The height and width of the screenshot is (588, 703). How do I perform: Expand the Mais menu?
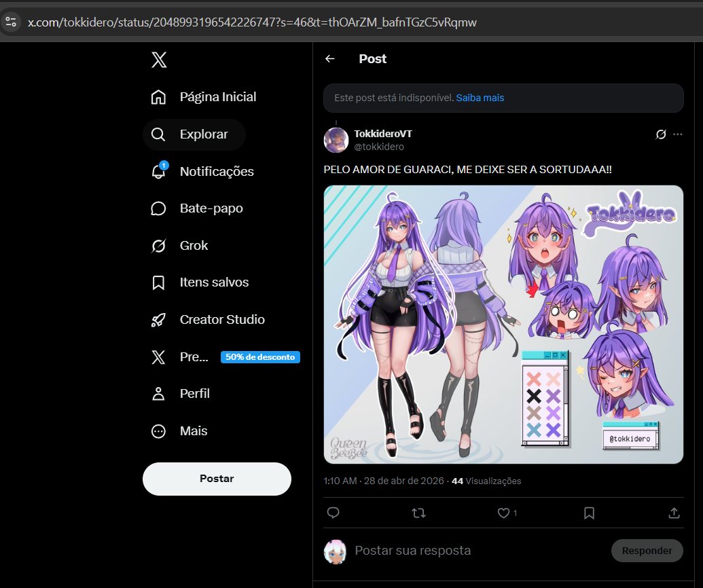(179, 431)
